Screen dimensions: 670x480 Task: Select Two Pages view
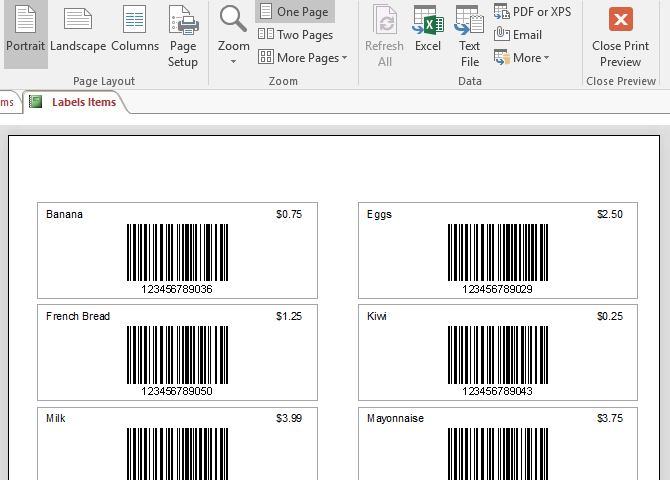296,35
